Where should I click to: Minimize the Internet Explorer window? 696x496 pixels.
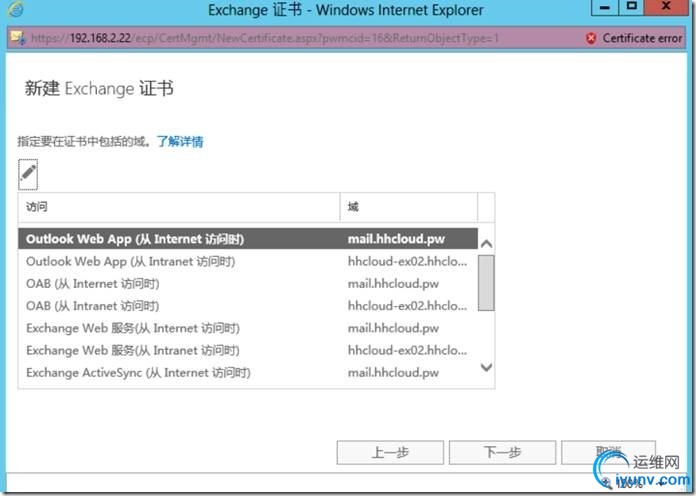pos(605,8)
